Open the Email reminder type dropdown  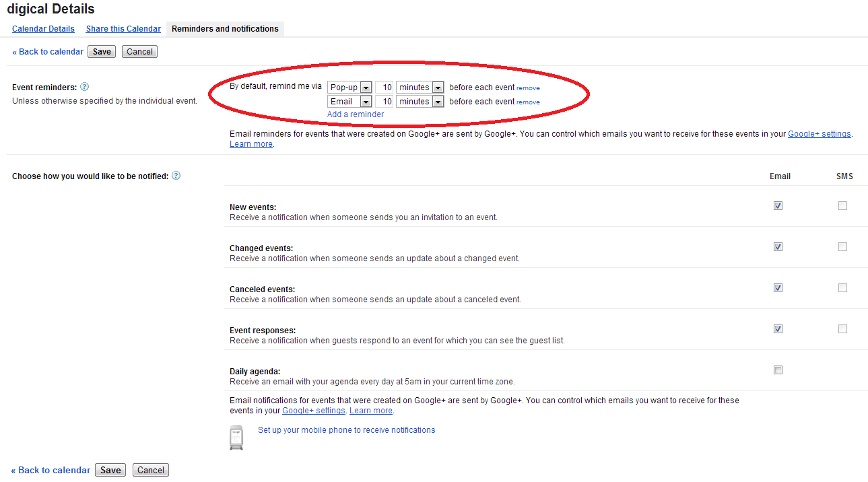[x=349, y=102]
